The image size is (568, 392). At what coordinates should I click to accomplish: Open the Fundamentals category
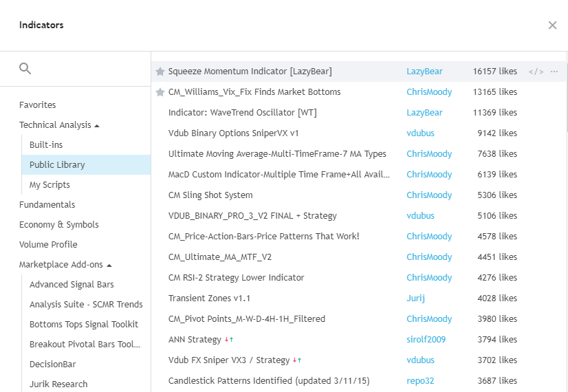pos(47,205)
